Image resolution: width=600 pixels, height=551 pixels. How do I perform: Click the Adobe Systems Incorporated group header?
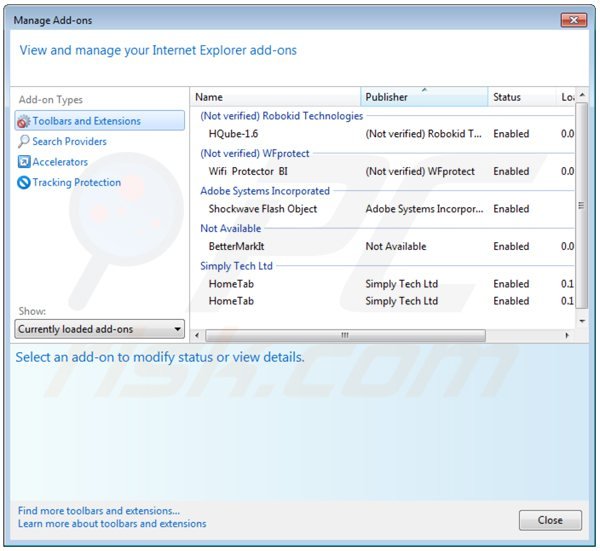click(x=265, y=191)
